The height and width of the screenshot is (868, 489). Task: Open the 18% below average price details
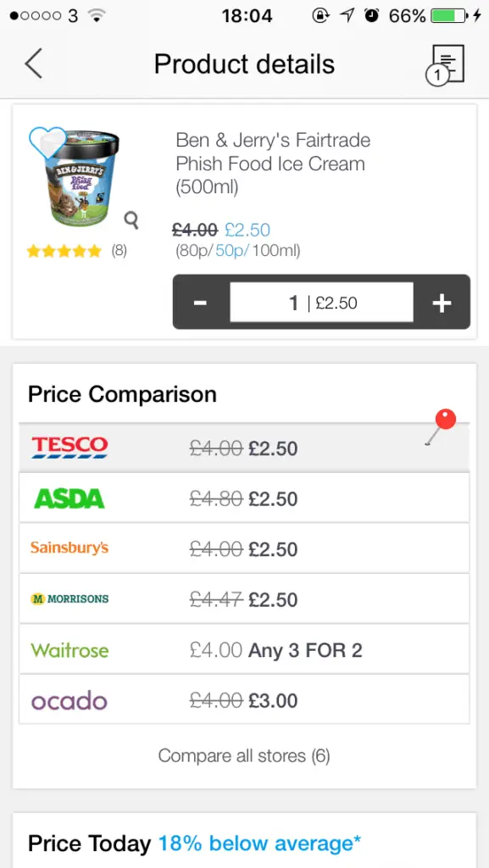258,843
